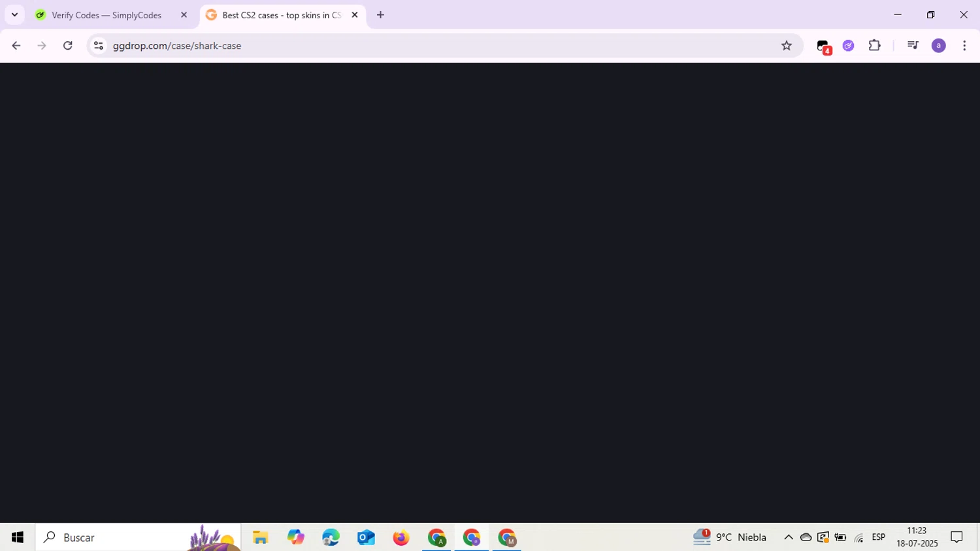Image resolution: width=980 pixels, height=551 pixels.
Task: Switch to Chrome profile M taskbar icon
Action: [507, 537]
